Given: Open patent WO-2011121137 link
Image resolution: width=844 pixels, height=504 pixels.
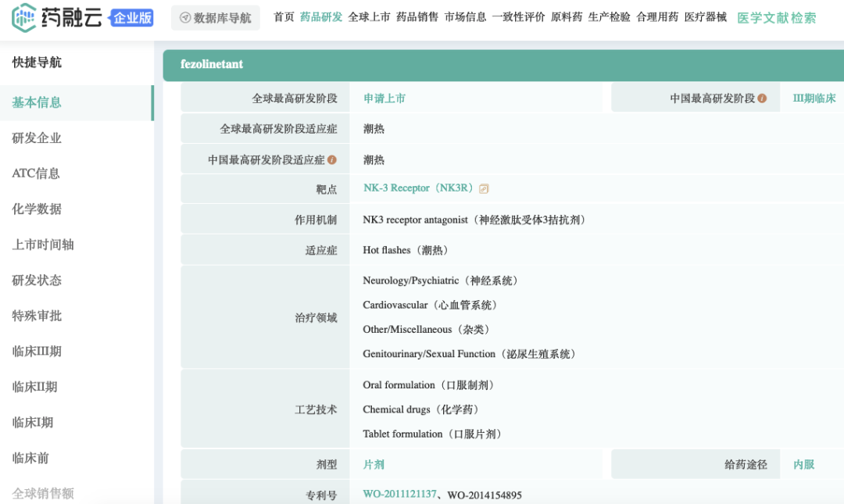Looking at the screenshot, I should tap(400, 495).
